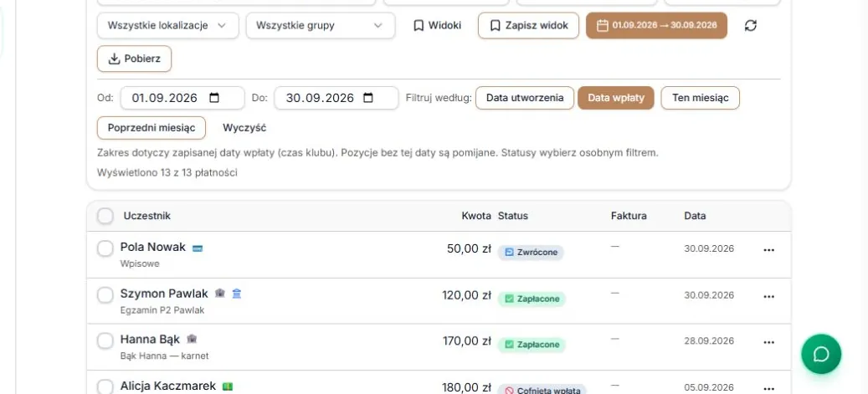Click bank icon next to Hanna Bąk
The image size is (868, 394).
coord(192,339)
